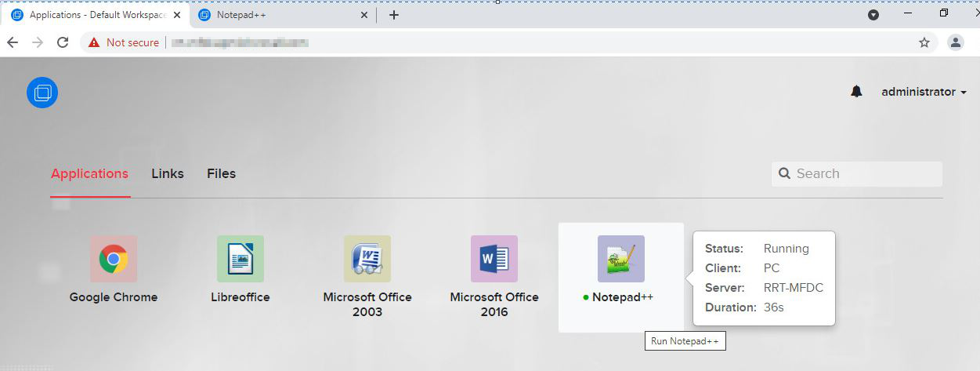Viewport: 980px width, 371px height.
Task: Open the browser profile avatar icon
Action: tap(956, 42)
